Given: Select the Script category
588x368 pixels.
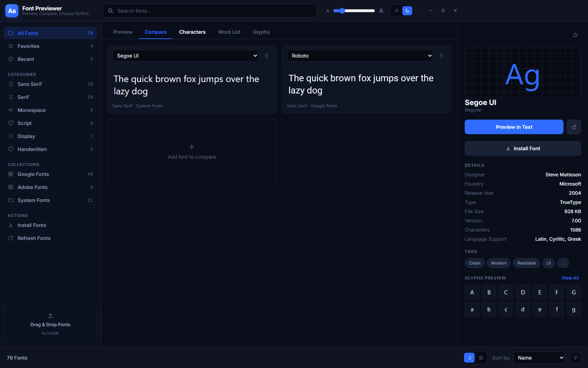Looking at the screenshot, I should (51, 123).
